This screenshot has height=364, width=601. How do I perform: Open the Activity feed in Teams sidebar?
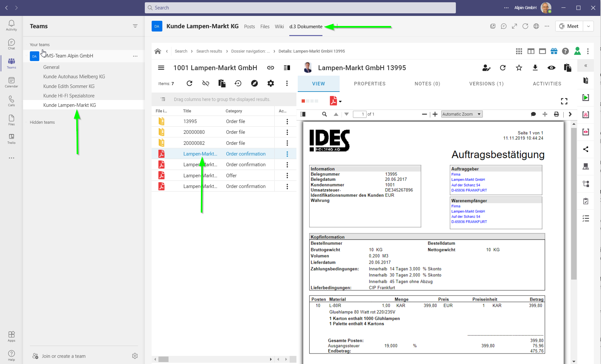pos(11,25)
